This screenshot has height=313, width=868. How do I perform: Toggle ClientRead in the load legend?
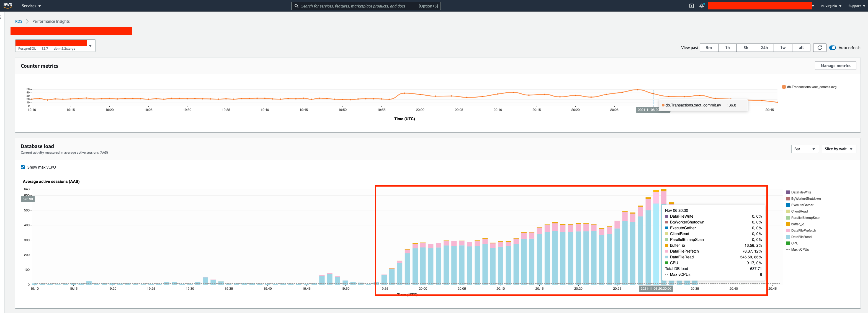tap(797, 212)
